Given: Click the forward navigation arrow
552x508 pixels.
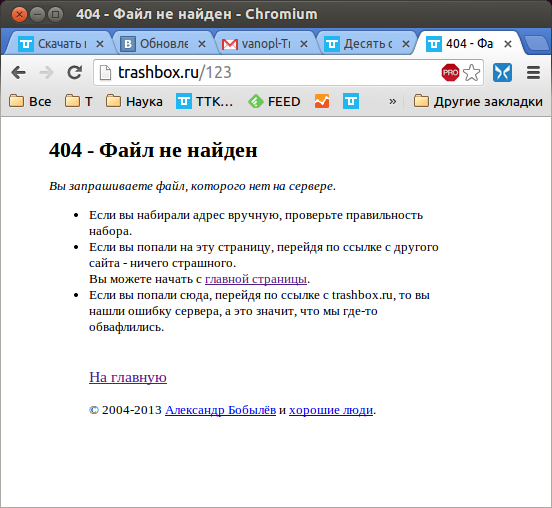Looking at the screenshot, I should pos(46,73).
